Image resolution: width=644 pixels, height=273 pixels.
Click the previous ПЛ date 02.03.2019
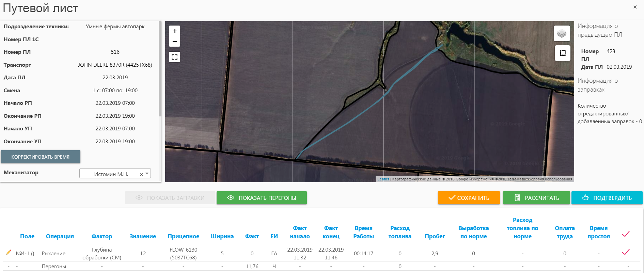click(x=619, y=67)
